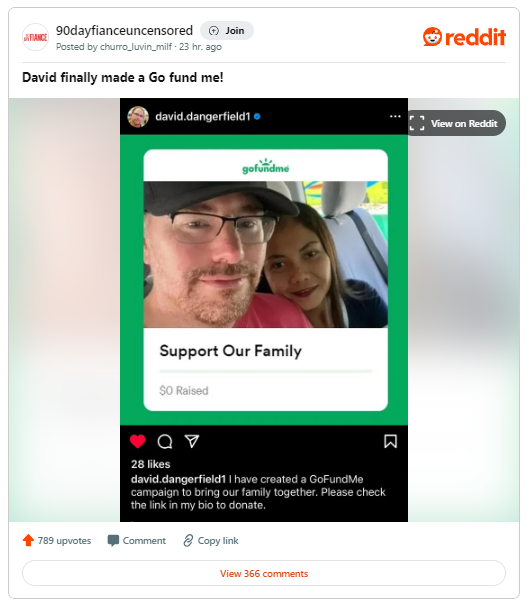The image size is (530, 607).
Task: Click the comment speech bubble icon
Action: point(113,540)
